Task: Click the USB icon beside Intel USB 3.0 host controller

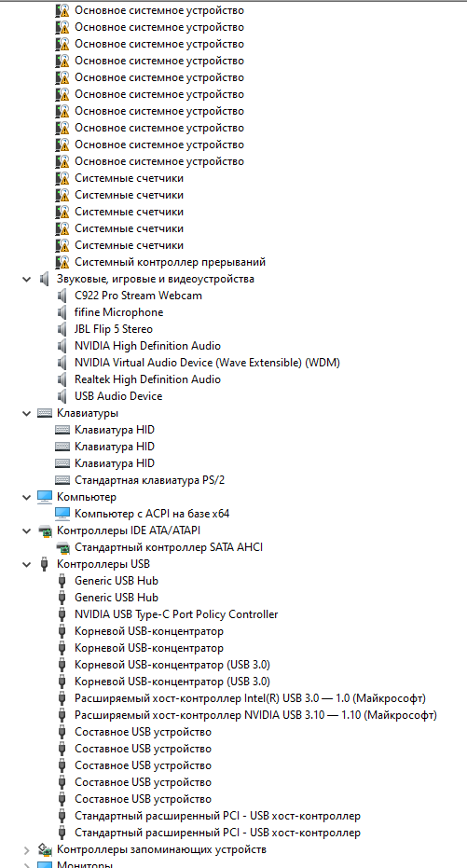Action: [x=62, y=698]
